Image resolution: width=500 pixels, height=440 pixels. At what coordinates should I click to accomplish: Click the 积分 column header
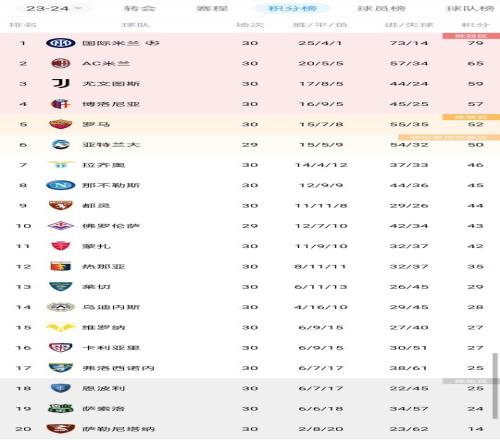click(475, 25)
